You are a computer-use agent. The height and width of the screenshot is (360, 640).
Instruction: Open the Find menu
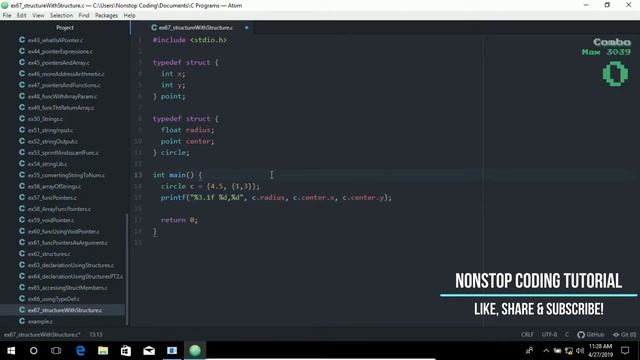(x=84, y=16)
